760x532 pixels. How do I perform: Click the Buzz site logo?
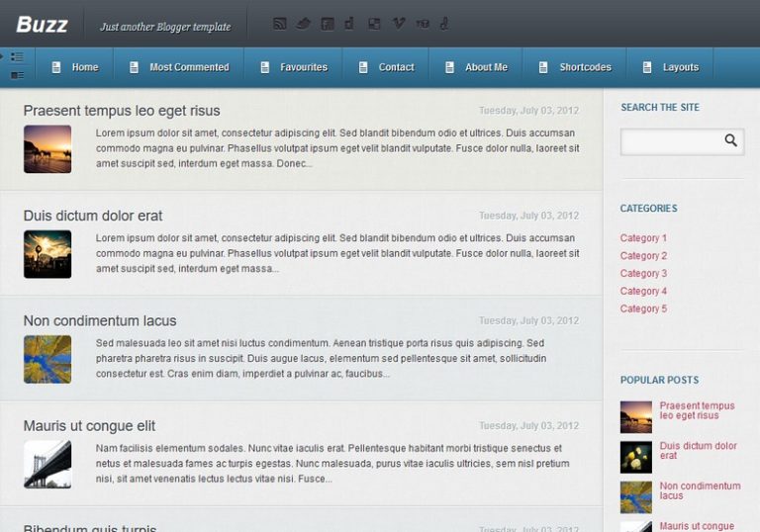[43, 25]
